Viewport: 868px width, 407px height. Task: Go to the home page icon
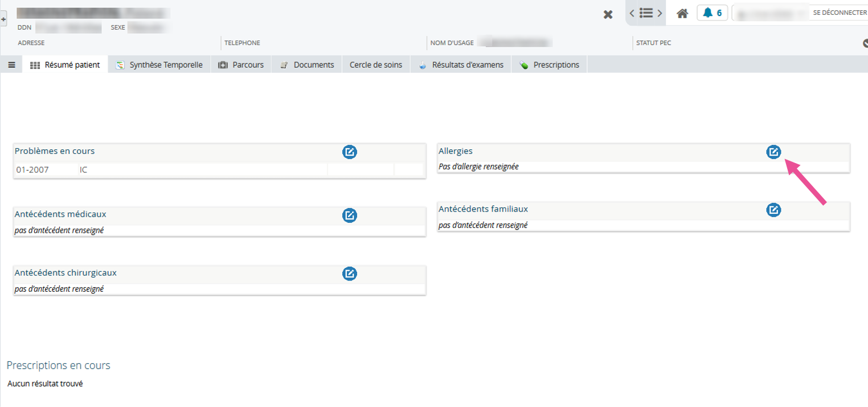click(682, 13)
